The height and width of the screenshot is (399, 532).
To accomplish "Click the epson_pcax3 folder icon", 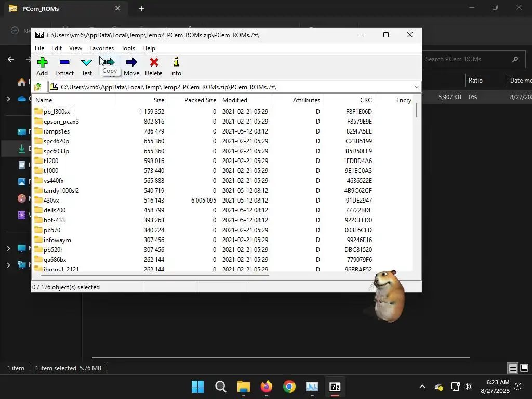I will 38,121.
